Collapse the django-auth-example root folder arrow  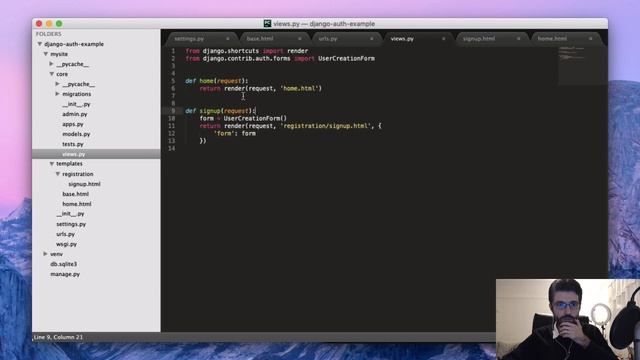tap(40, 44)
